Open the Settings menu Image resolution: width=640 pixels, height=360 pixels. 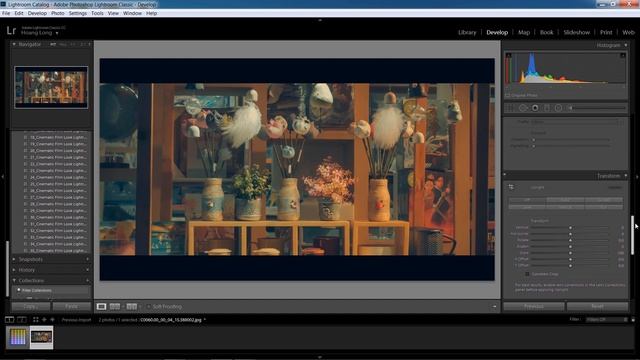point(78,13)
